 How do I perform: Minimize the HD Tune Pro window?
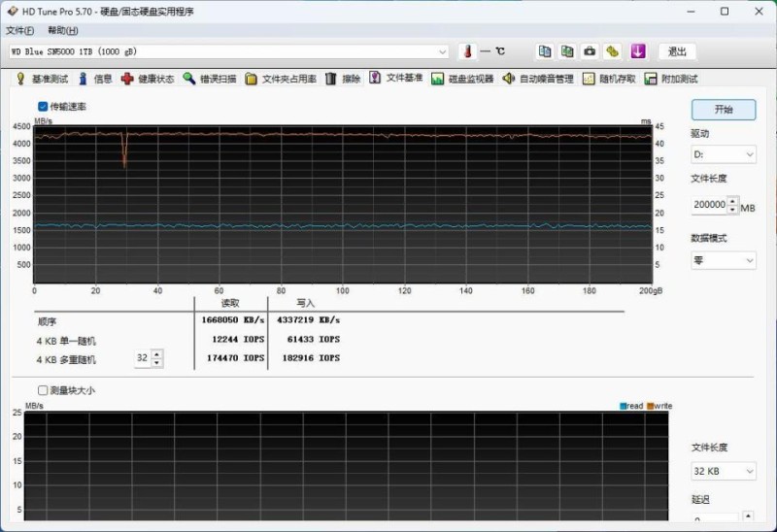click(x=691, y=11)
